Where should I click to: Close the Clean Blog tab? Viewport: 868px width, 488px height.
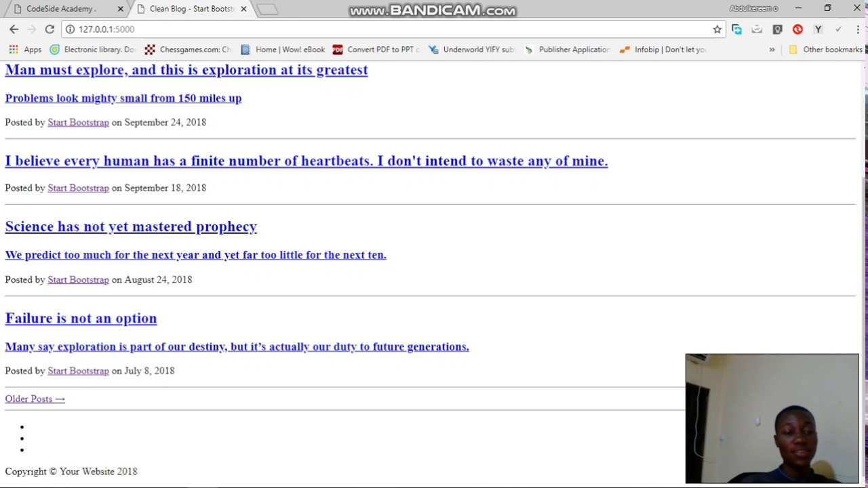[x=243, y=9]
